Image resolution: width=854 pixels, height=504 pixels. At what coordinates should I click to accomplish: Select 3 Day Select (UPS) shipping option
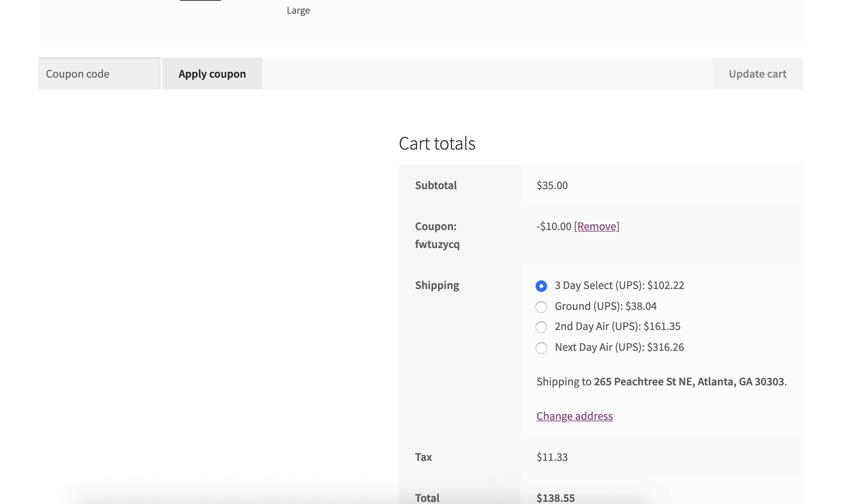[541, 286]
